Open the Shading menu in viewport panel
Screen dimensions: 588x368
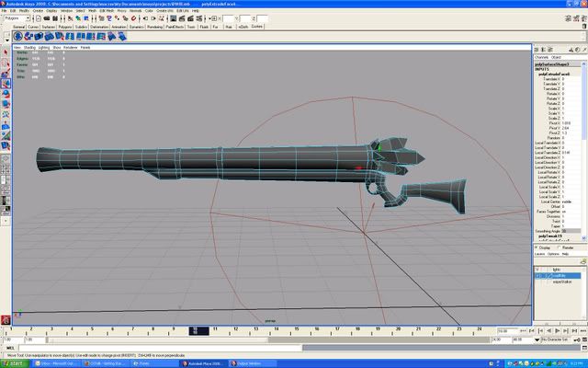pyautogui.click(x=30, y=46)
